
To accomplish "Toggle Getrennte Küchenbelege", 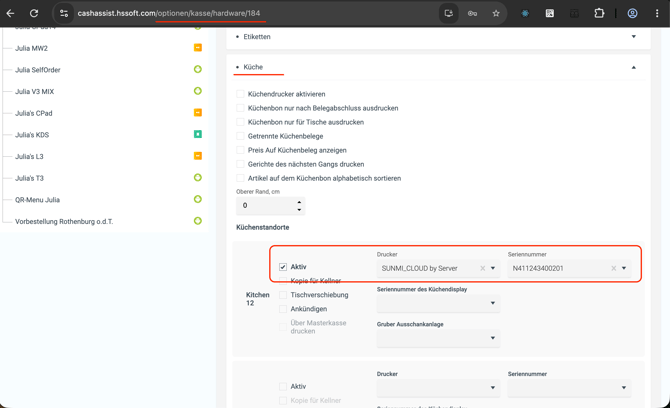I will (x=240, y=136).
